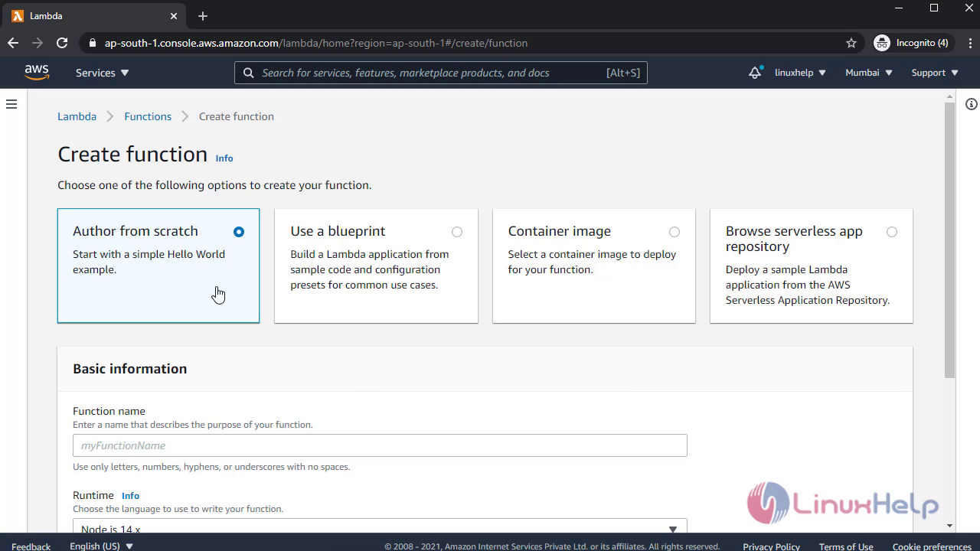The image size is (980, 551).
Task: Click Info link next to Runtime
Action: click(131, 496)
